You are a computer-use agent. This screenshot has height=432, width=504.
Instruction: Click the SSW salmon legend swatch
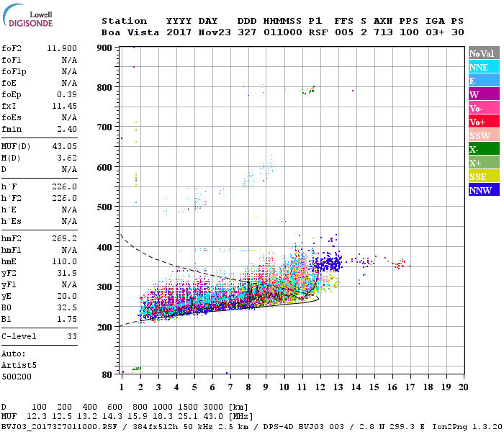(484, 135)
